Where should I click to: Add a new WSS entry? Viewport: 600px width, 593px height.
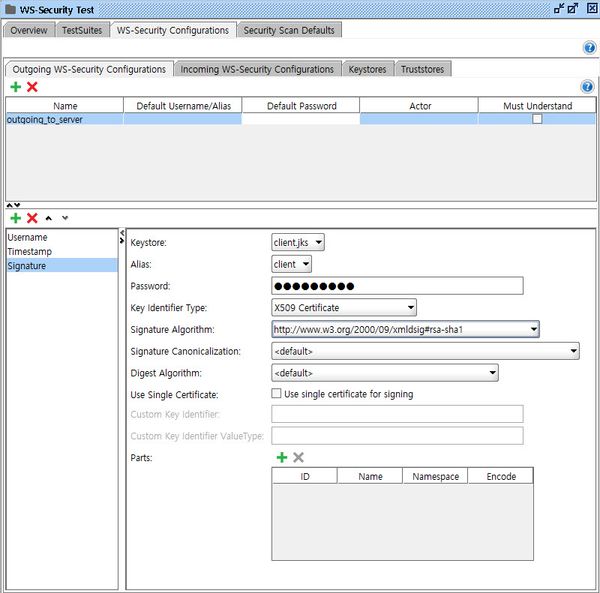pos(16,218)
